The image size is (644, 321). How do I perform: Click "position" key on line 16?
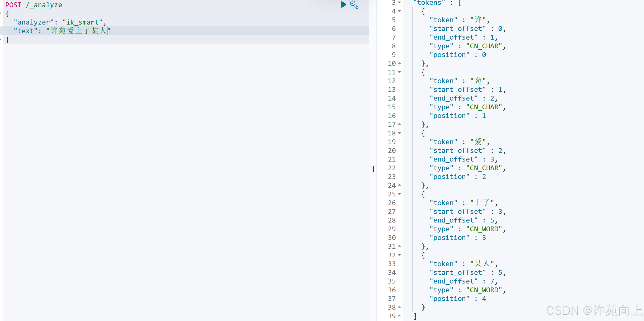point(450,116)
